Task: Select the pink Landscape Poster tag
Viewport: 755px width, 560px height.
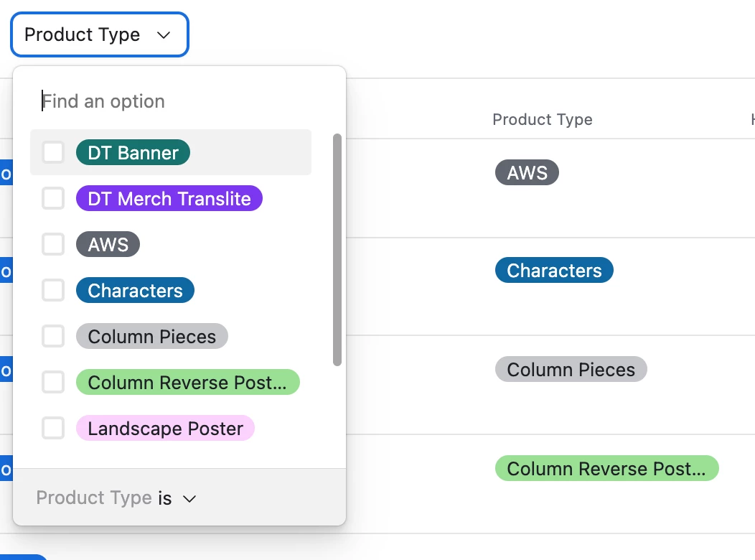Action: 165,429
